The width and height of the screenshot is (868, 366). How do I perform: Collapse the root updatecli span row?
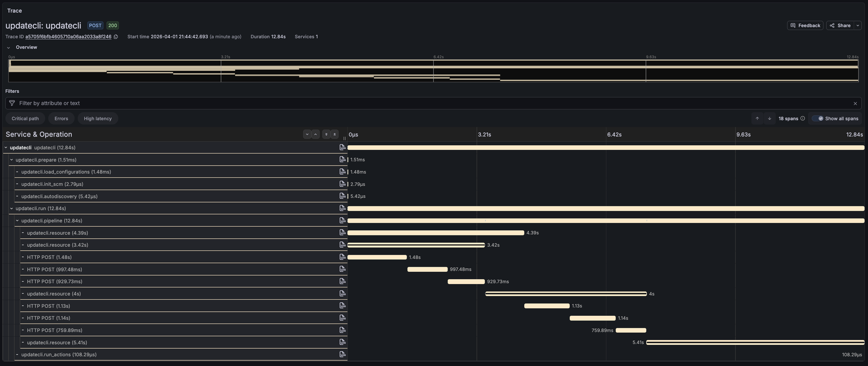[6, 147]
